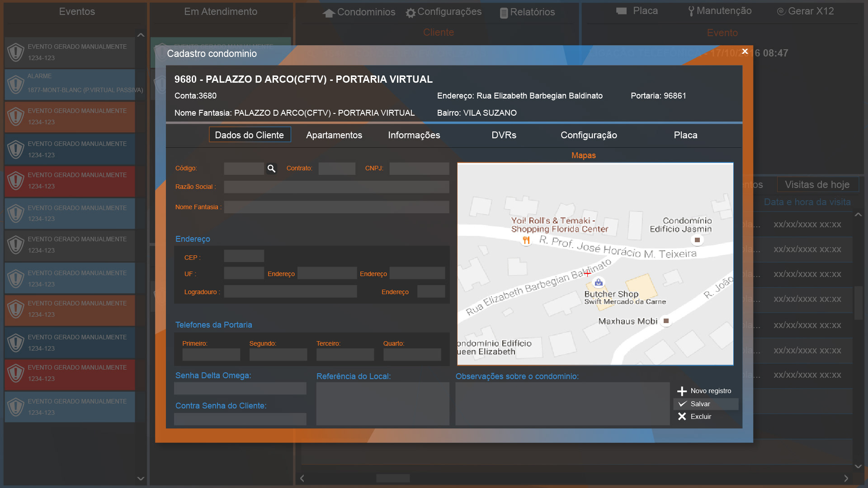The height and width of the screenshot is (488, 868).
Task: Click the checkmark icon next to Salvar
Action: coord(682,404)
